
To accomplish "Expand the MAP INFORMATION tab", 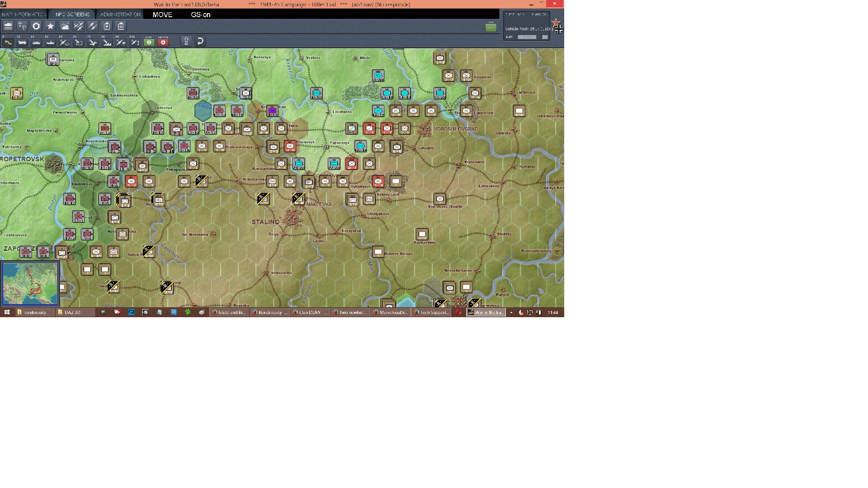I will (24, 14).
